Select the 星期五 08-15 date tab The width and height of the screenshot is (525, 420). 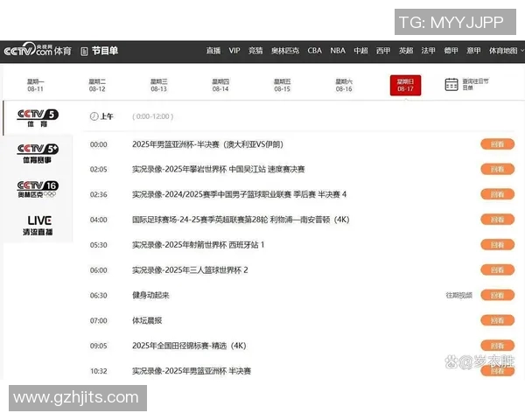pyautogui.click(x=283, y=85)
